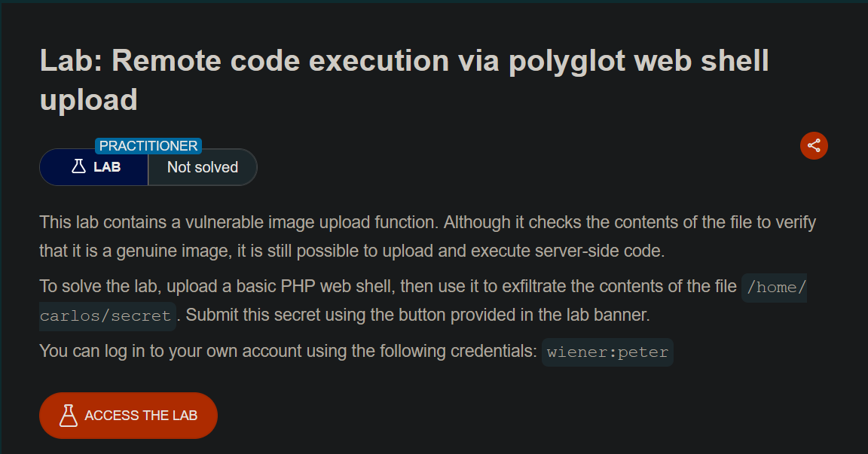Click the 'You can log in to your own account' text
Screen dimensions: 868x454
(x=288, y=351)
